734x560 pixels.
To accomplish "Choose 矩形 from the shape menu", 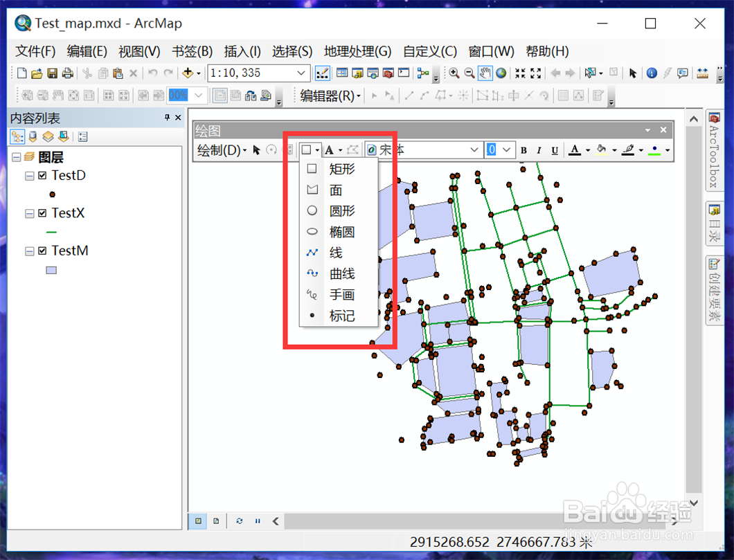I will click(x=339, y=169).
